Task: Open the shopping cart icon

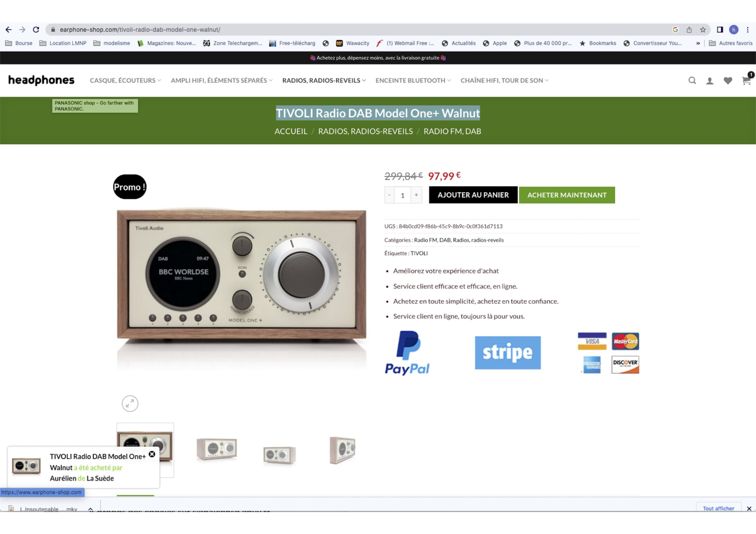Action: tap(747, 80)
